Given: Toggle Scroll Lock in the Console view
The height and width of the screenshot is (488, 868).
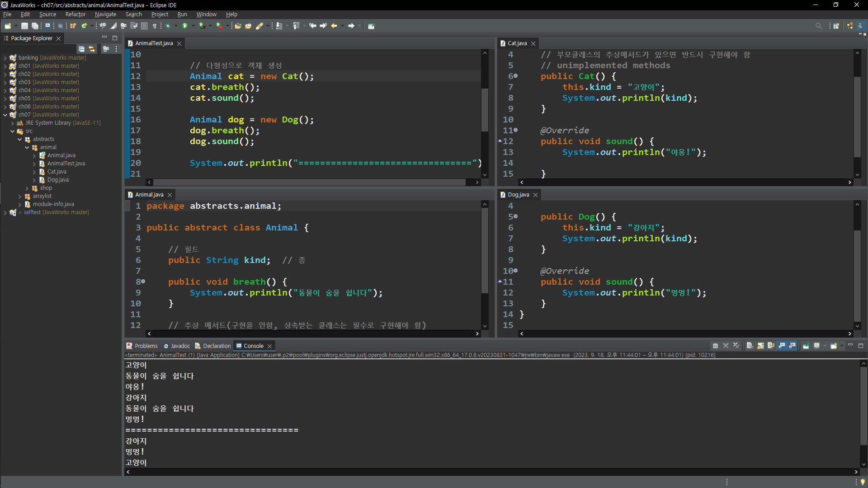Looking at the screenshot, I should (760, 346).
